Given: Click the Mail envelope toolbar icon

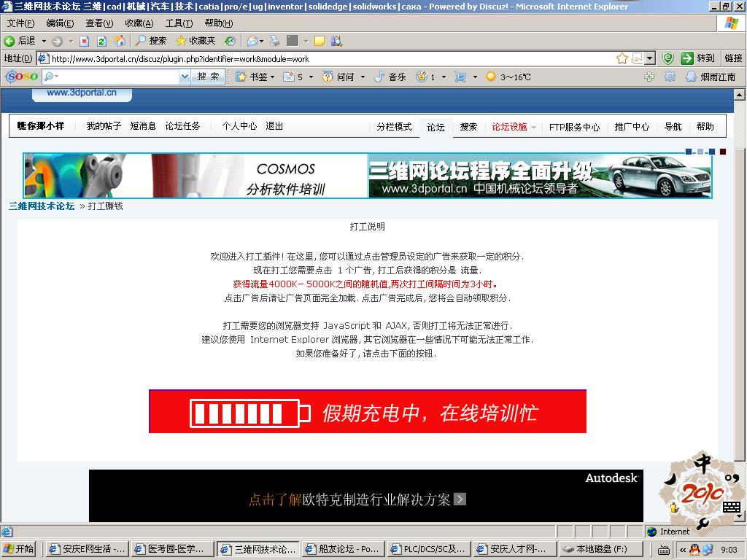Looking at the screenshot, I should pyautogui.click(x=252, y=41).
